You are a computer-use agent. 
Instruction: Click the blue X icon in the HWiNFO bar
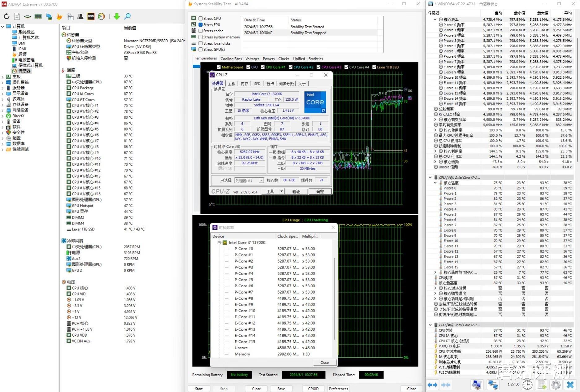click(570, 385)
